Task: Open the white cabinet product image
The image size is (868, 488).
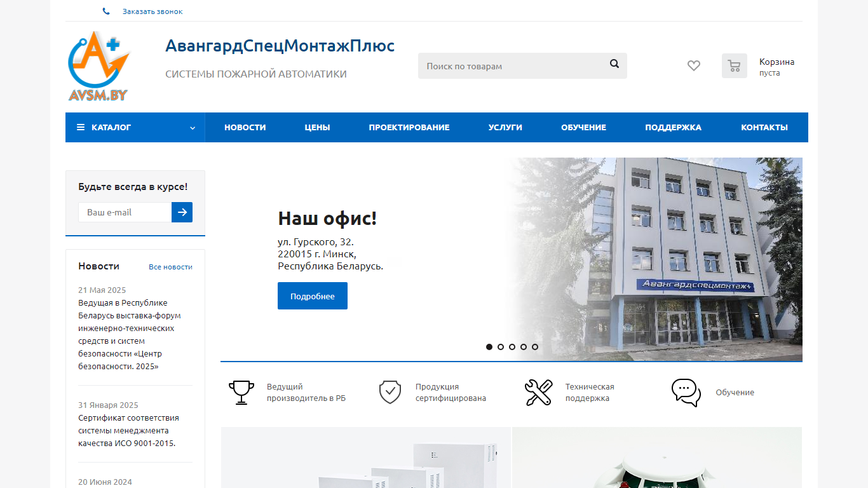Action: point(366,457)
